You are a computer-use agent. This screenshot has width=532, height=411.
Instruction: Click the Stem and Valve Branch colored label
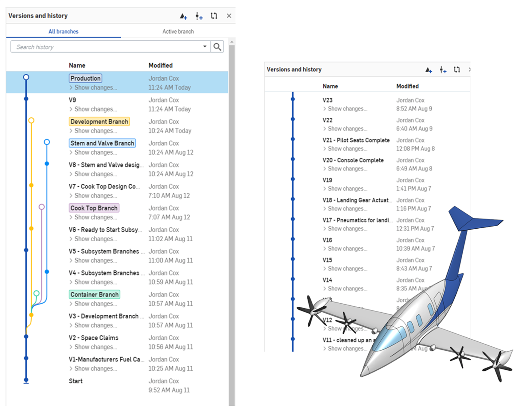coord(102,143)
